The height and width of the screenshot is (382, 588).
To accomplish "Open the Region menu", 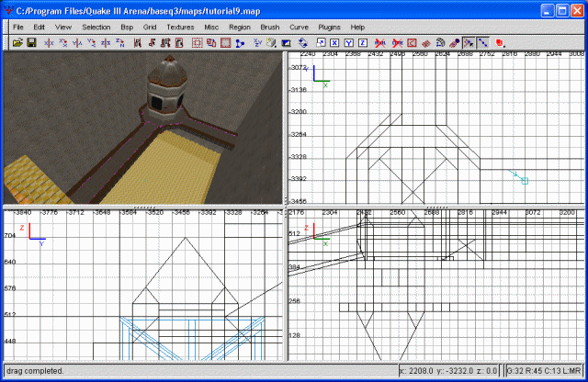I will click(240, 27).
